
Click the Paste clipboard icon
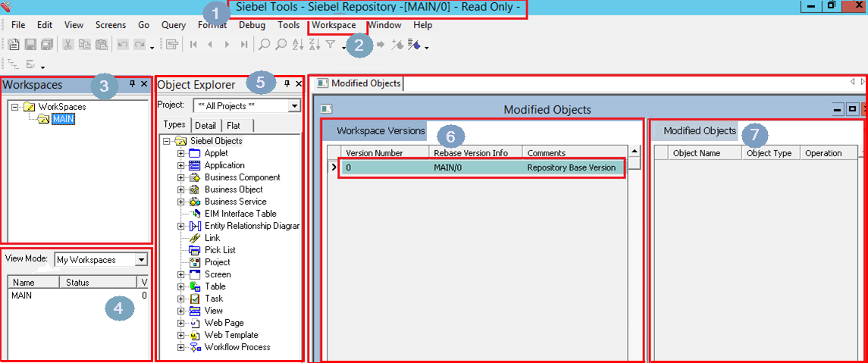click(102, 45)
